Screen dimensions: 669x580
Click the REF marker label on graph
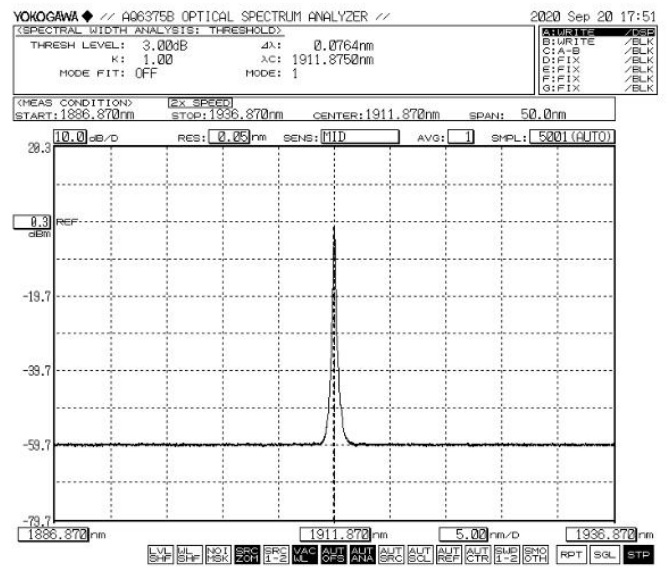click(x=67, y=222)
